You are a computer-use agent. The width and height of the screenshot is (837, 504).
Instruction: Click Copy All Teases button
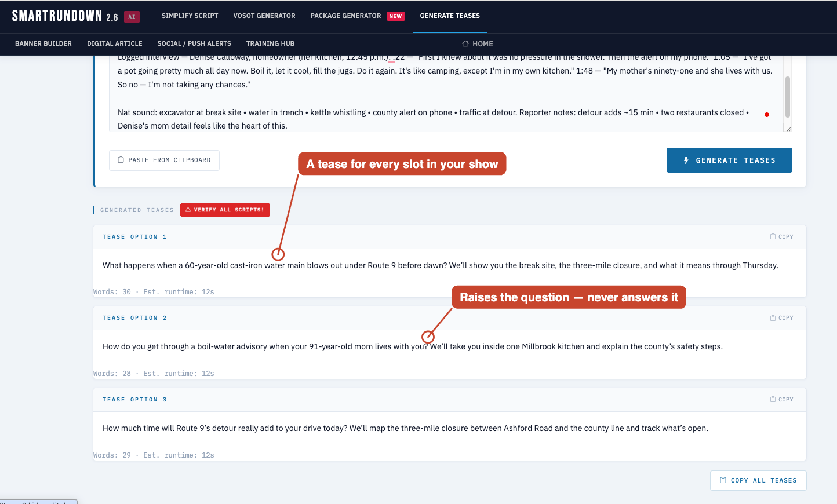click(758, 480)
